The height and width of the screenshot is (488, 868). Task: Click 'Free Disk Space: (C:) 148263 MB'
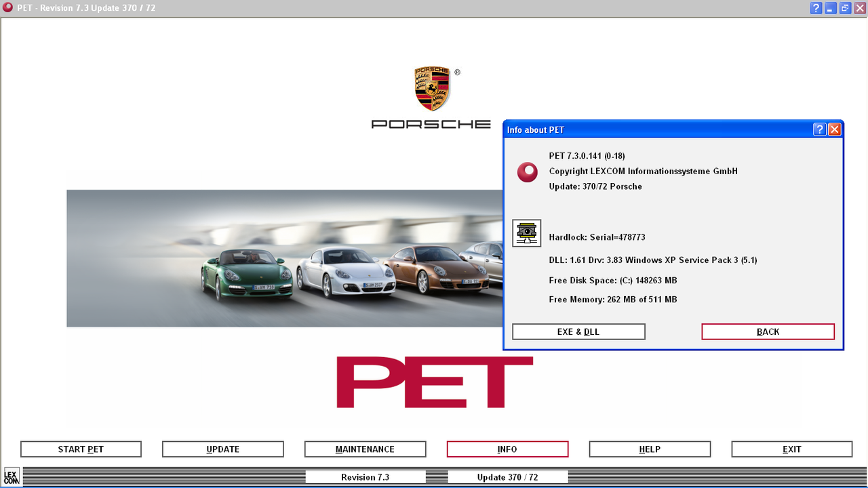tap(613, 281)
